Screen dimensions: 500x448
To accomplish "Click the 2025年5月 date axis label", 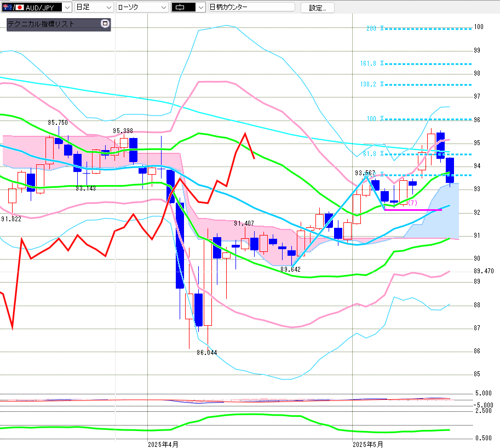I will [367, 444].
